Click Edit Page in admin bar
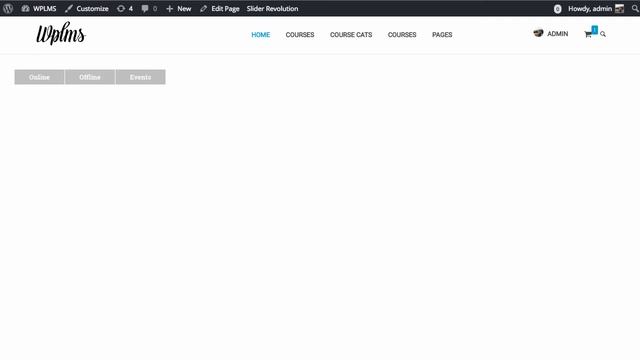Screen dimensions: 640x360 coord(220,8)
